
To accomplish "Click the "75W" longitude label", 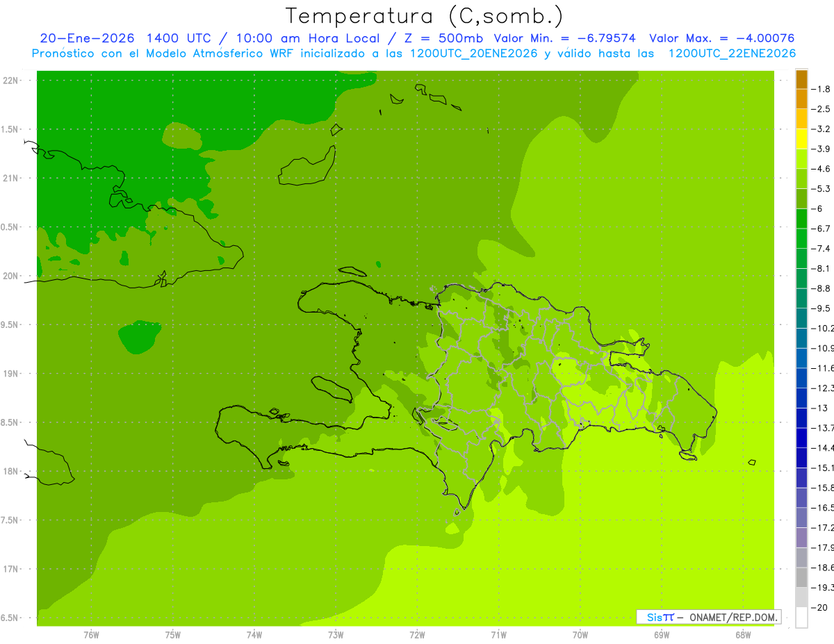I will [x=172, y=634].
